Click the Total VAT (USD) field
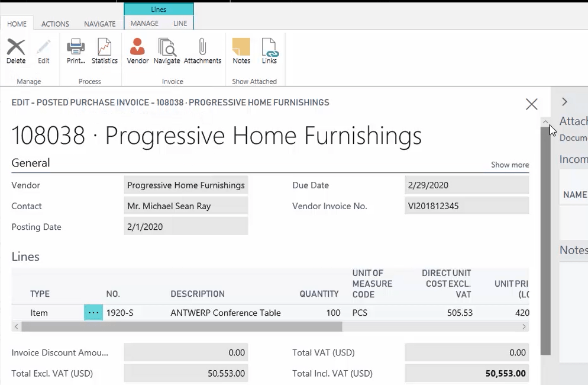 pyautogui.click(x=467, y=352)
